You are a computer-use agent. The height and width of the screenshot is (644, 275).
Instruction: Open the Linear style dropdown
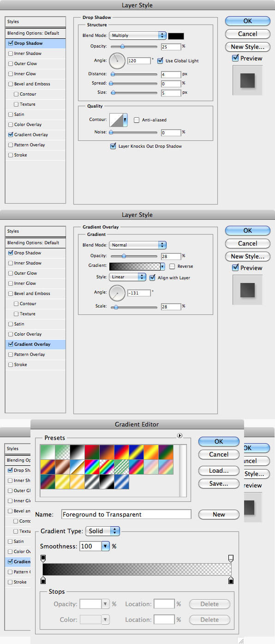coord(128,277)
